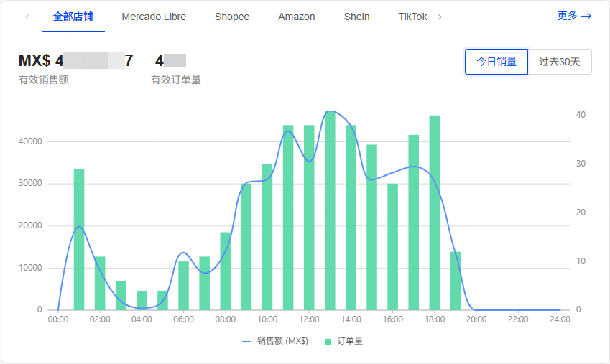Click the green 订单量 legend swatch
Viewport: 610px width, 364px height.
tap(329, 341)
